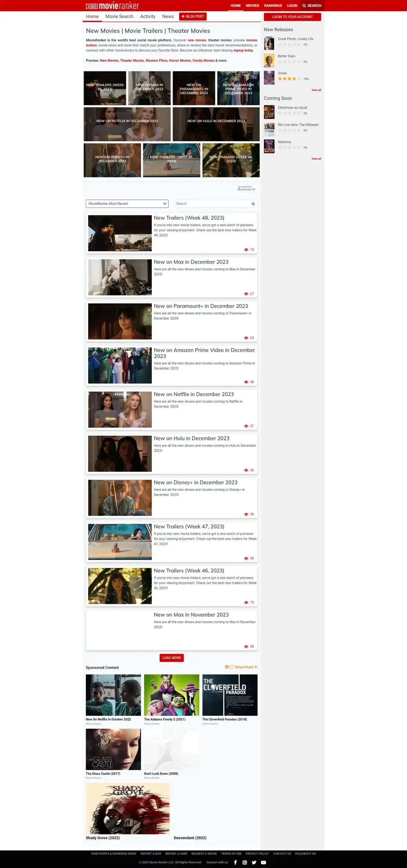Open New on Hulu in December 2023 tile
Viewport: 407px width, 868px height.
[x=216, y=124]
